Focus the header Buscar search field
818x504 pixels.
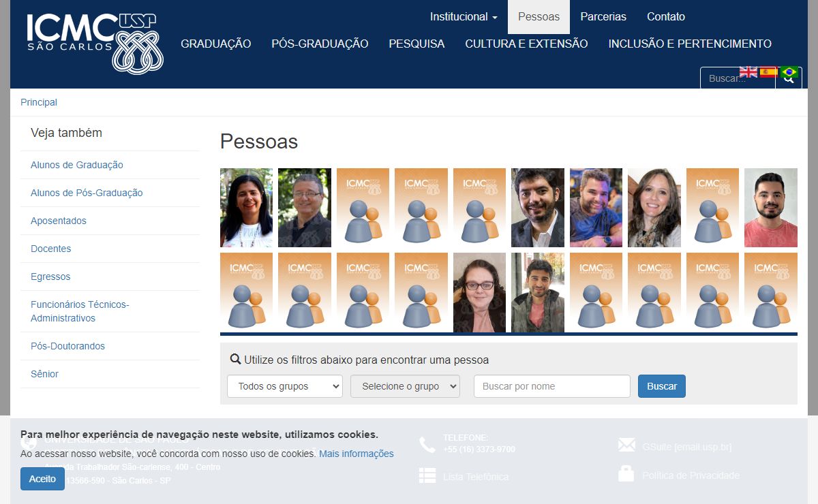coord(738,78)
